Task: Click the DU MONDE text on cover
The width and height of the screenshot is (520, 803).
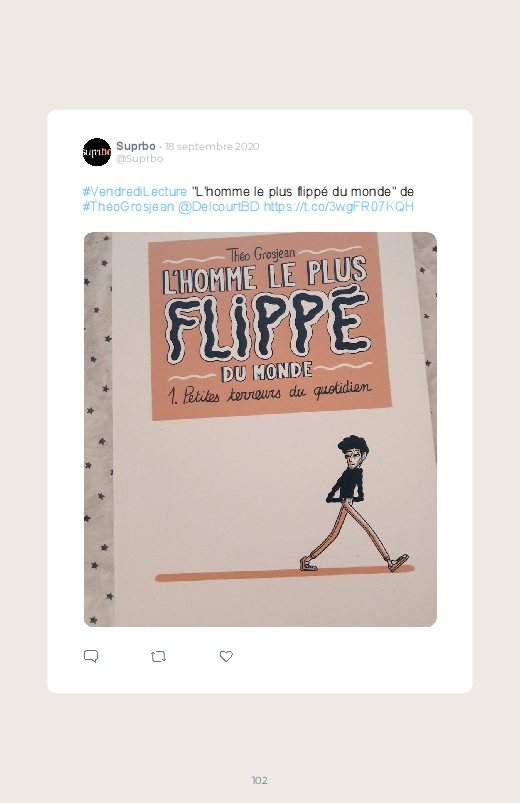Action: point(266,372)
